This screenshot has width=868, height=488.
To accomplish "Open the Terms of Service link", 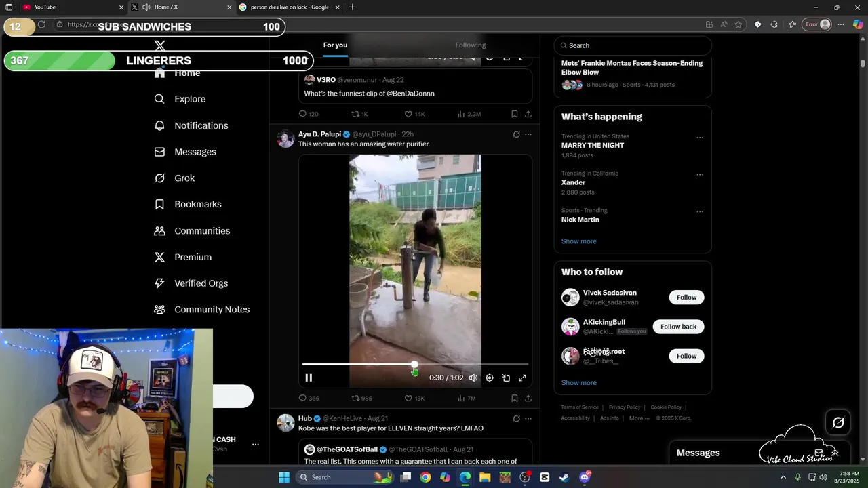I will (580, 407).
